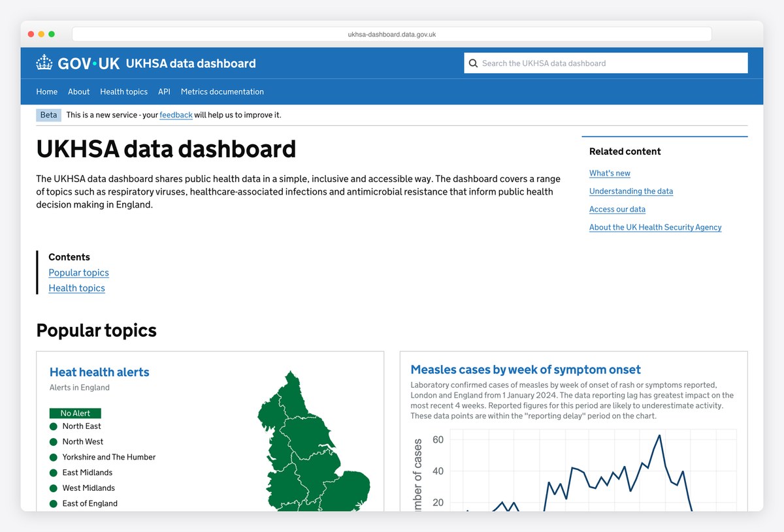
Task: Click the green maximize window button
Action: click(52, 34)
